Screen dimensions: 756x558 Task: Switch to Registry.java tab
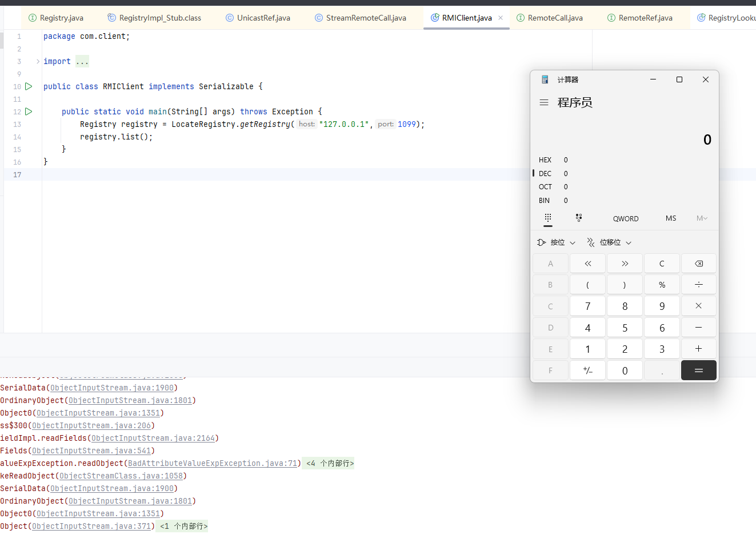pyautogui.click(x=56, y=18)
